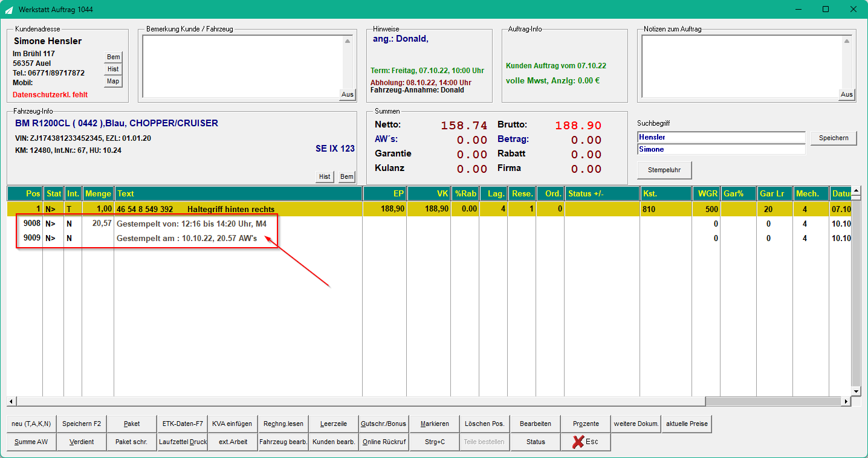This screenshot has height=458, width=868.
Task: Click the Markieren button
Action: (x=435, y=424)
